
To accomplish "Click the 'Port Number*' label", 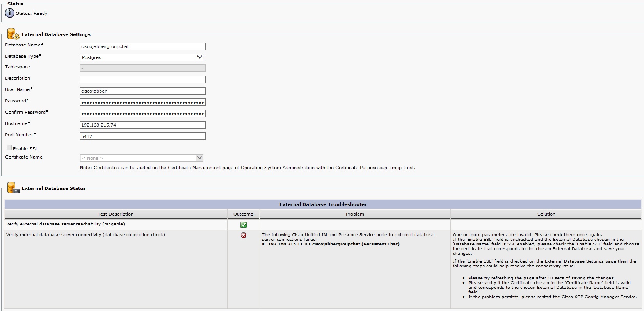I will 20,135.
